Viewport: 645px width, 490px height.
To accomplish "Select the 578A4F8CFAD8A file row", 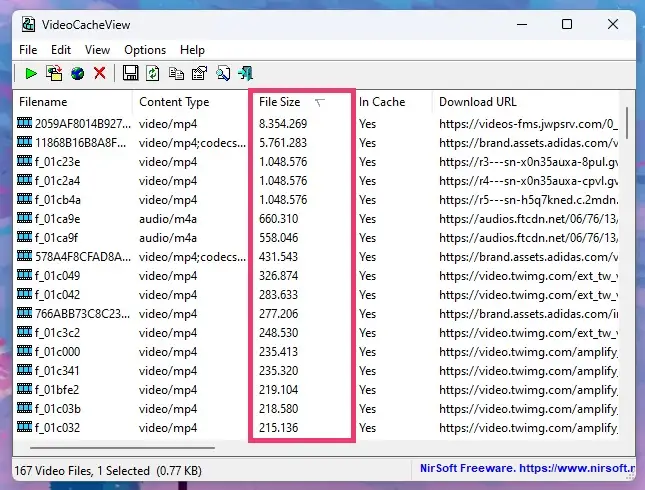I will 316,257.
